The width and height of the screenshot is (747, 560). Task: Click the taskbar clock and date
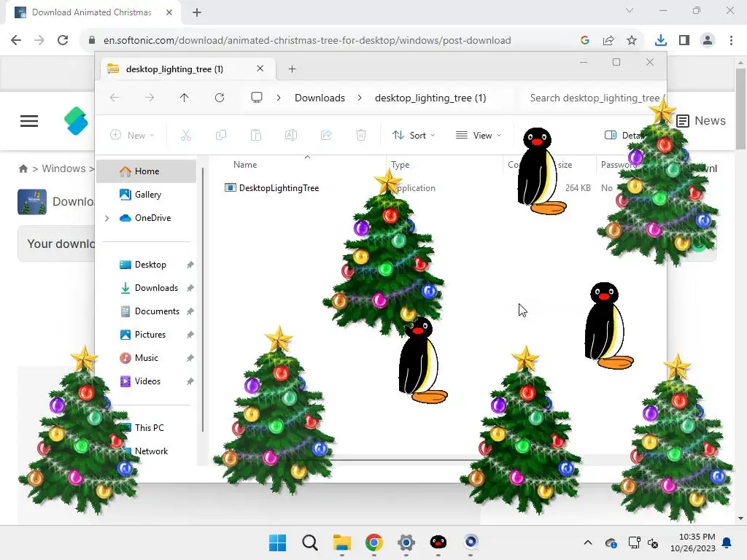point(693,542)
